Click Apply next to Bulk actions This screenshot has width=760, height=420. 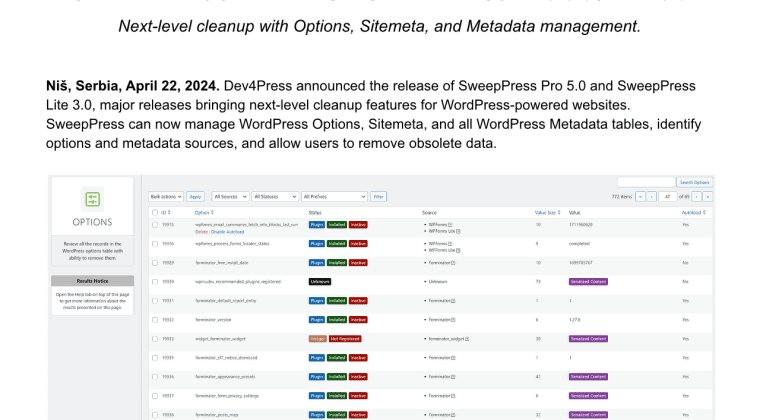coord(195,197)
